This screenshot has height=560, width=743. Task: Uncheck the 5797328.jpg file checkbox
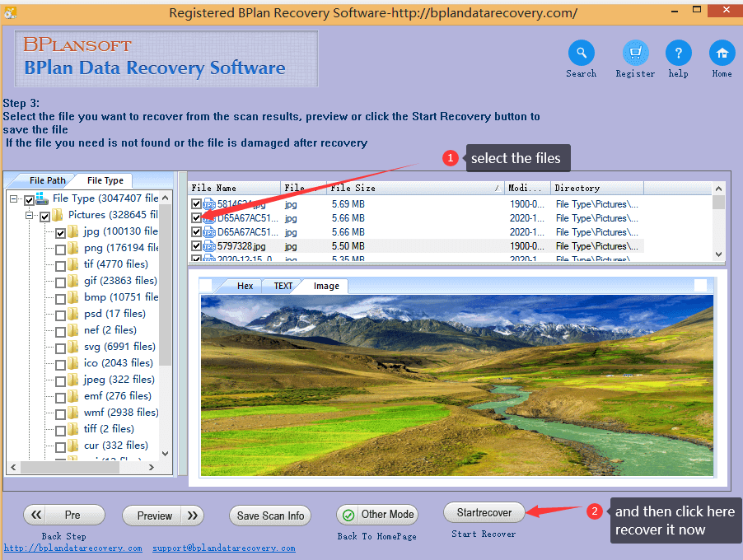click(x=196, y=246)
